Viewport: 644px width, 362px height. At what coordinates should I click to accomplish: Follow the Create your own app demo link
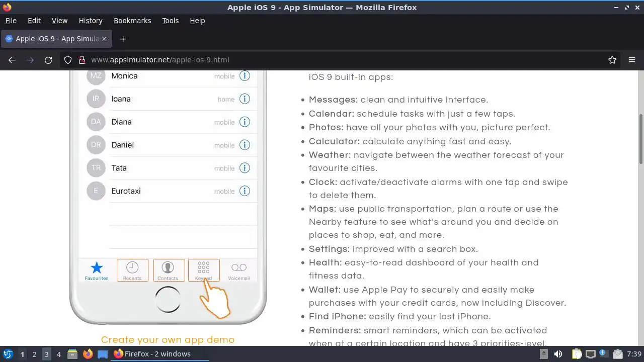coord(168,340)
